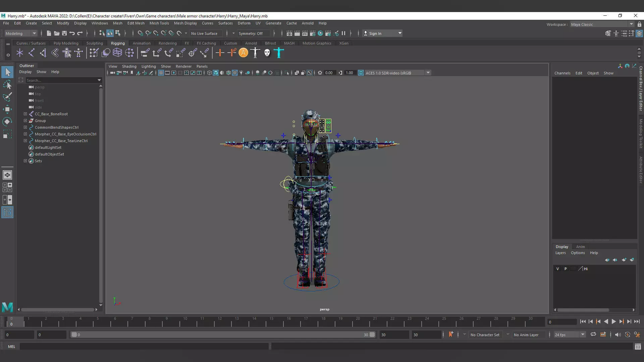The height and width of the screenshot is (362, 644).
Task: Click the playback range slider bar
Action: [x=221, y=335]
